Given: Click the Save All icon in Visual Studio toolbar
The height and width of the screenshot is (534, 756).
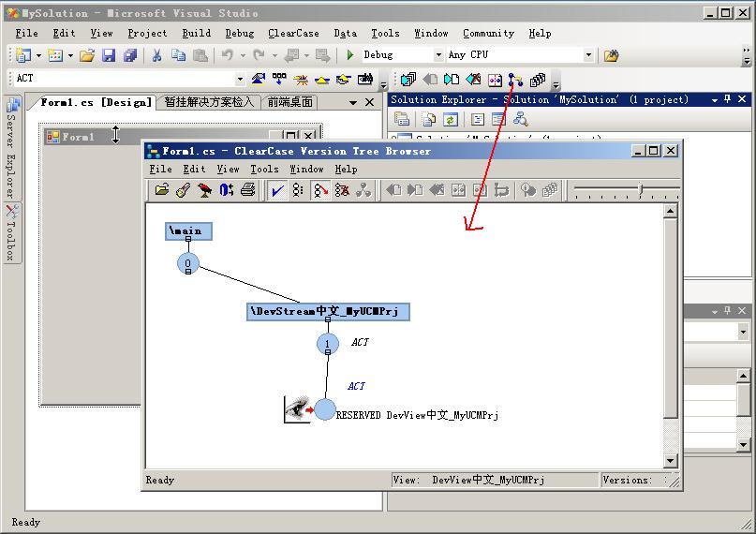Looking at the screenshot, I should pyautogui.click(x=130, y=55).
